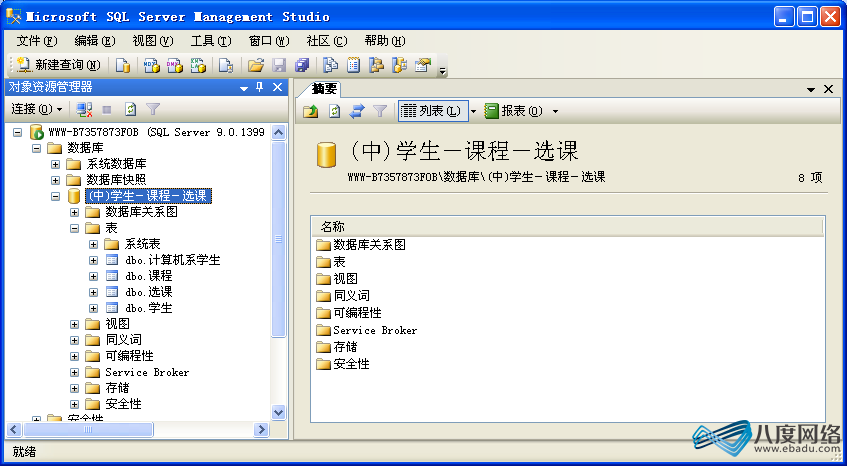Viewport: 847px width, 466px height.
Task: Open the Summary tab list dropdown arrow
Action: (811, 90)
